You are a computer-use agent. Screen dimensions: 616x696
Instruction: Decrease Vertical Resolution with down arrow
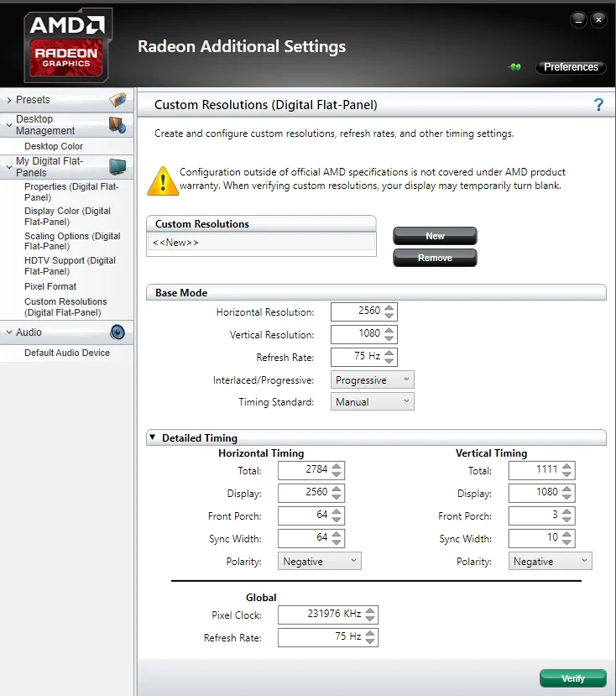[x=389, y=338]
